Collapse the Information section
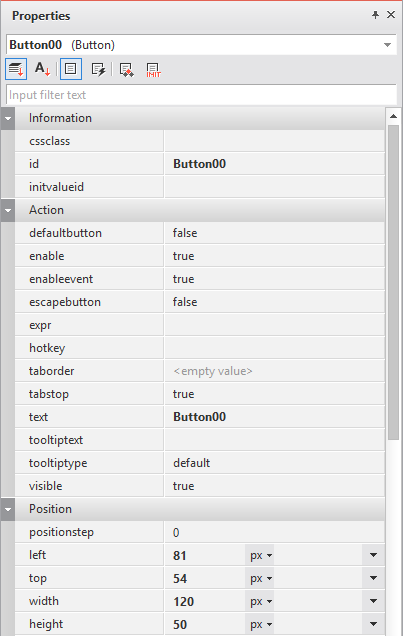Image resolution: width=403 pixels, height=636 pixels. (x=8, y=118)
